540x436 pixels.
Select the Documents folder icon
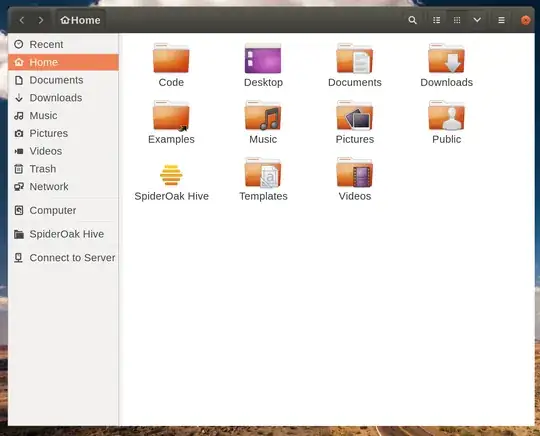(355, 58)
